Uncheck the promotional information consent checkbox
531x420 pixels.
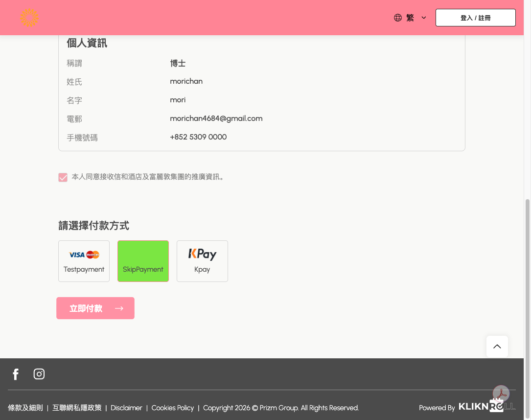tap(63, 177)
